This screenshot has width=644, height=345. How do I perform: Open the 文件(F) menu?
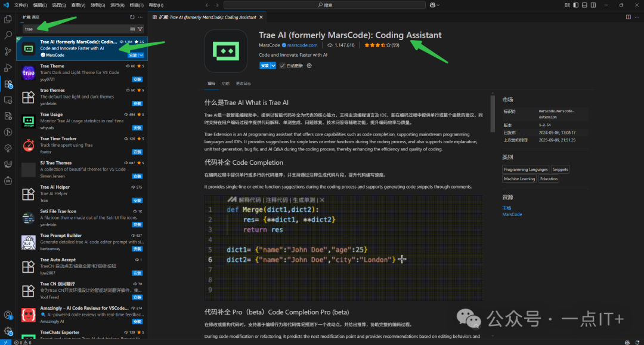21,5
